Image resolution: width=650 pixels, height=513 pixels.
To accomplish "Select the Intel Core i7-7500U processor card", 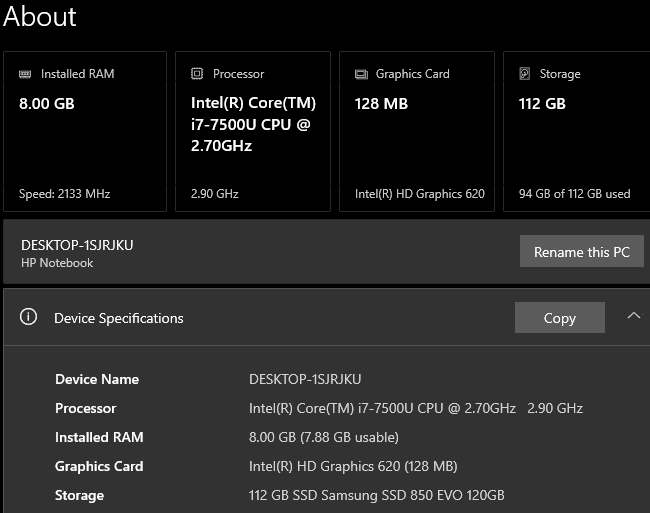I will [253, 131].
